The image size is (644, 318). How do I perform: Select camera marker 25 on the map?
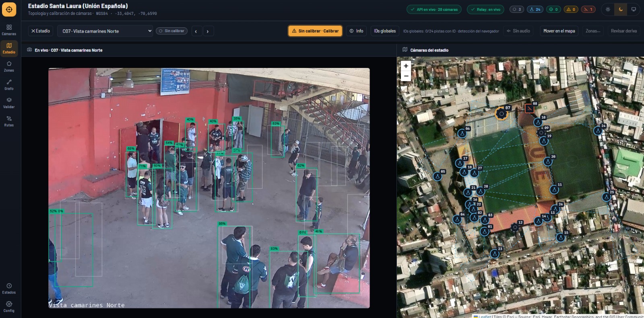(x=607, y=197)
